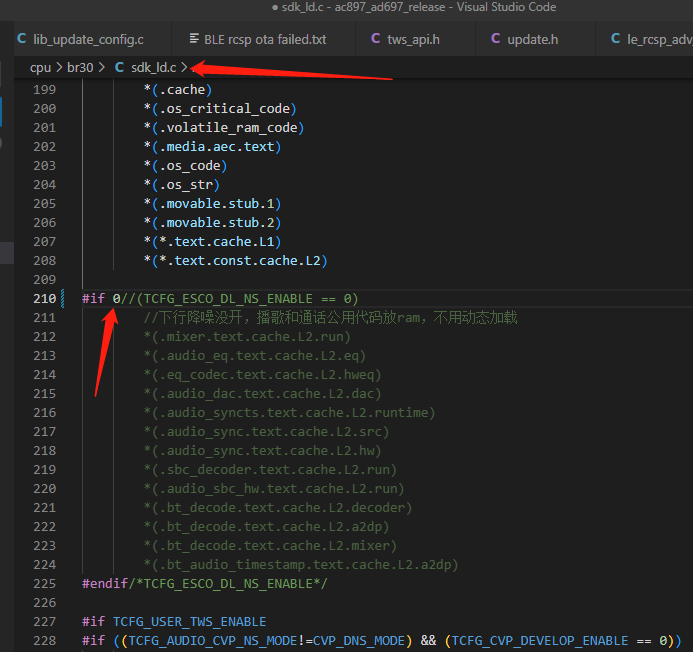Click *(.bt_decode.text.cache.L2.mixer) line

tap(270, 546)
